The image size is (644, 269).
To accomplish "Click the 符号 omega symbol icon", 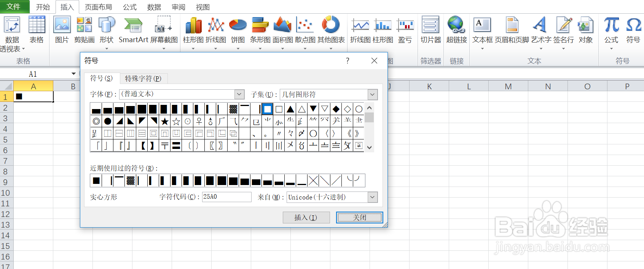I will 633,30.
